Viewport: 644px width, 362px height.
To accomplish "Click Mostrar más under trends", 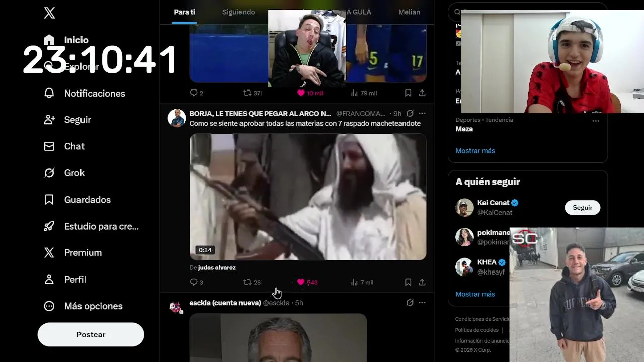I will pos(475,151).
